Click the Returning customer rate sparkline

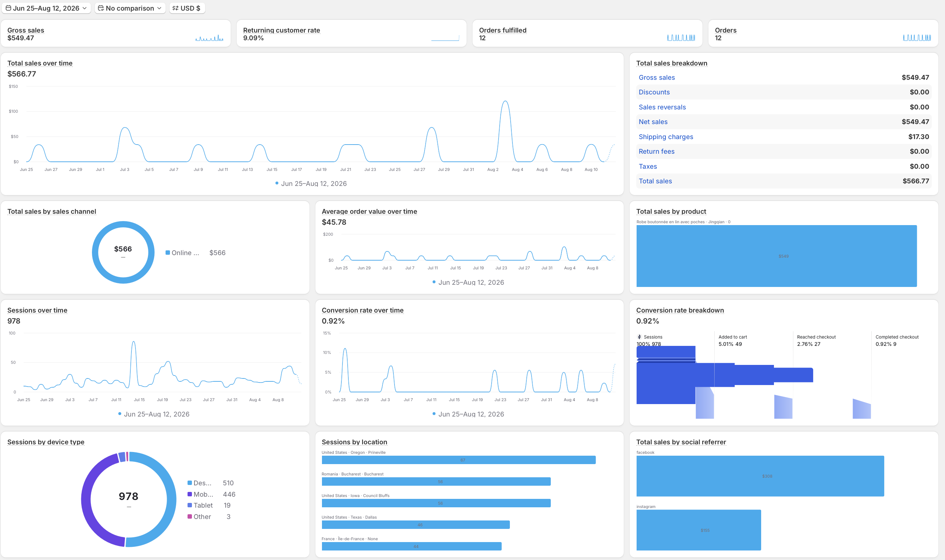tap(445, 38)
